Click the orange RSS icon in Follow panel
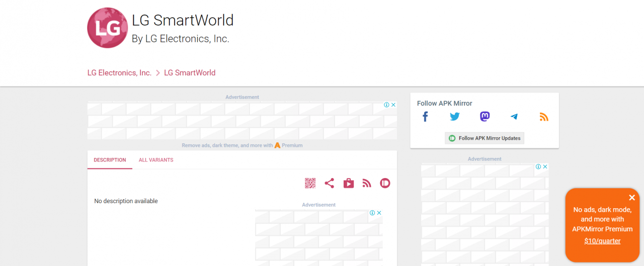The height and width of the screenshot is (266, 644). (543, 117)
